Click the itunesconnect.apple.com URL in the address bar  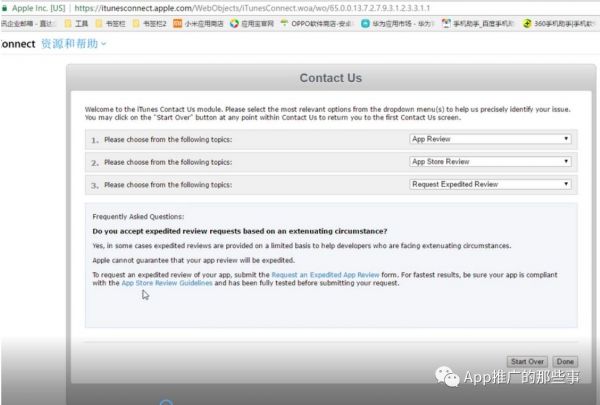pos(252,8)
